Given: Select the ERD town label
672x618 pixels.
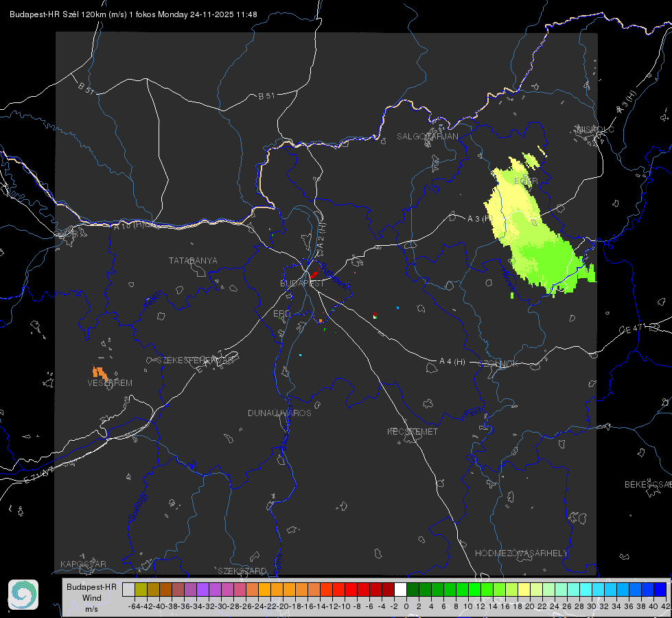Looking at the screenshot, I should (281, 314).
